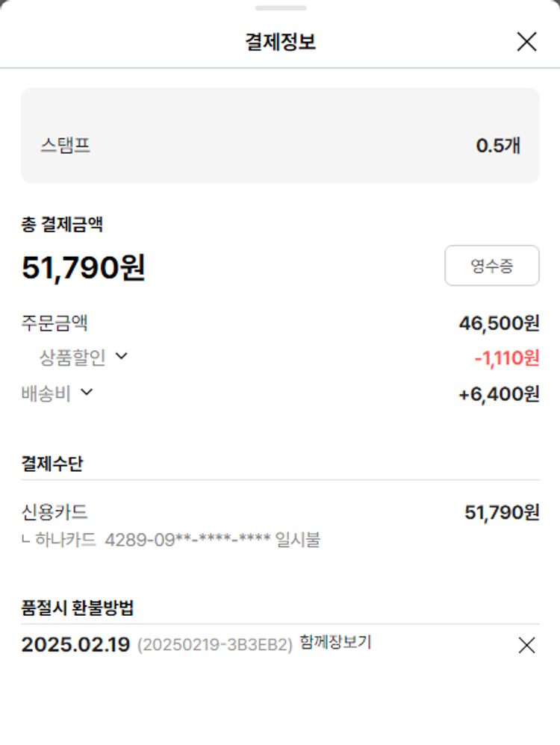Image resolution: width=560 pixels, height=745 pixels.
Task: Click the 스탬프 label in gray card
Action: click(66, 146)
